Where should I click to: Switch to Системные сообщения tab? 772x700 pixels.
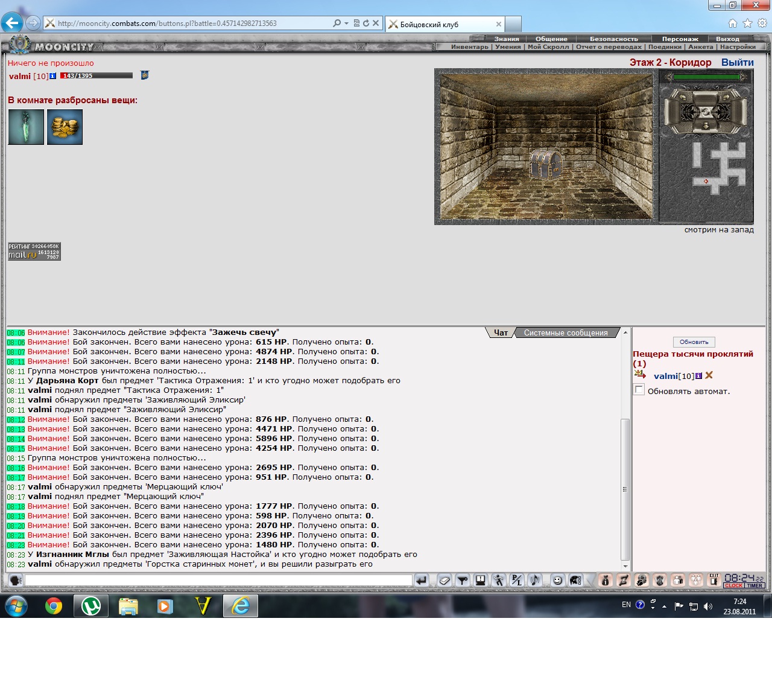pyautogui.click(x=566, y=332)
